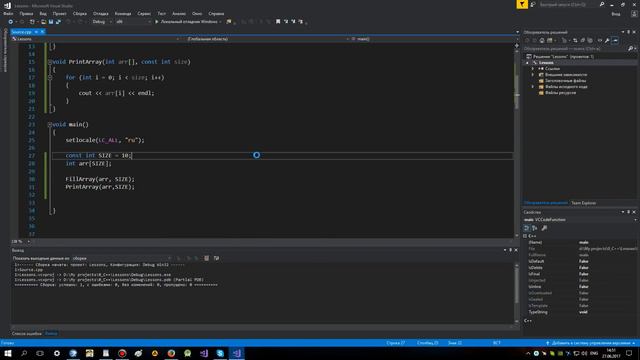Screen dimensions: 640x360
Task: Click the Save icon in the toolbar
Action: point(51,22)
